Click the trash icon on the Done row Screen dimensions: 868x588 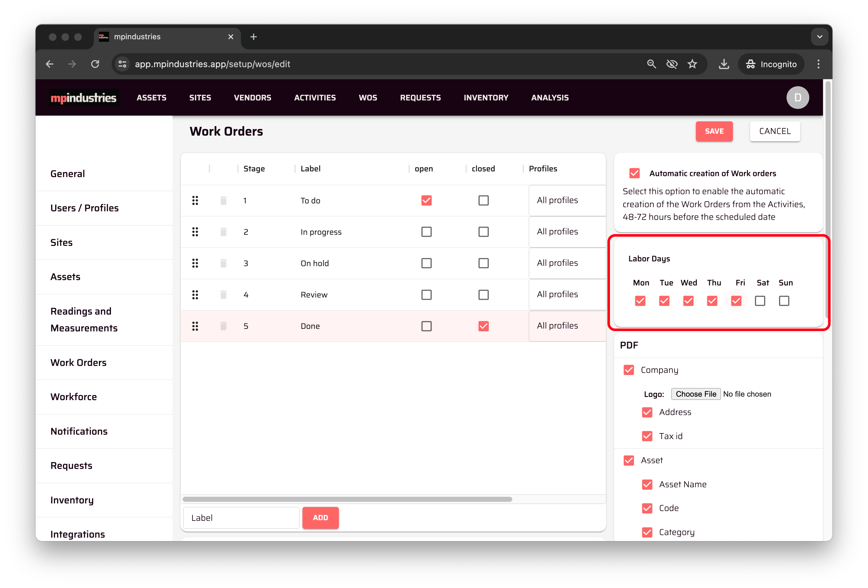223,326
